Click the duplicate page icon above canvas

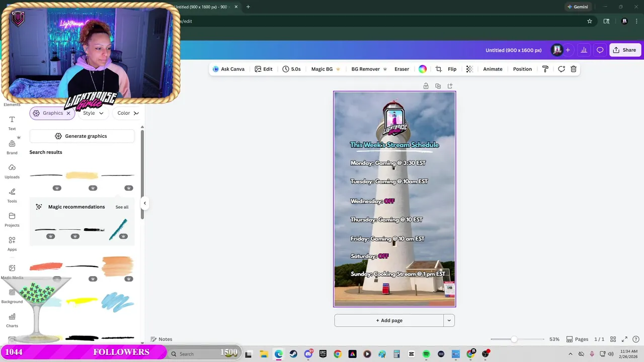click(x=438, y=86)
